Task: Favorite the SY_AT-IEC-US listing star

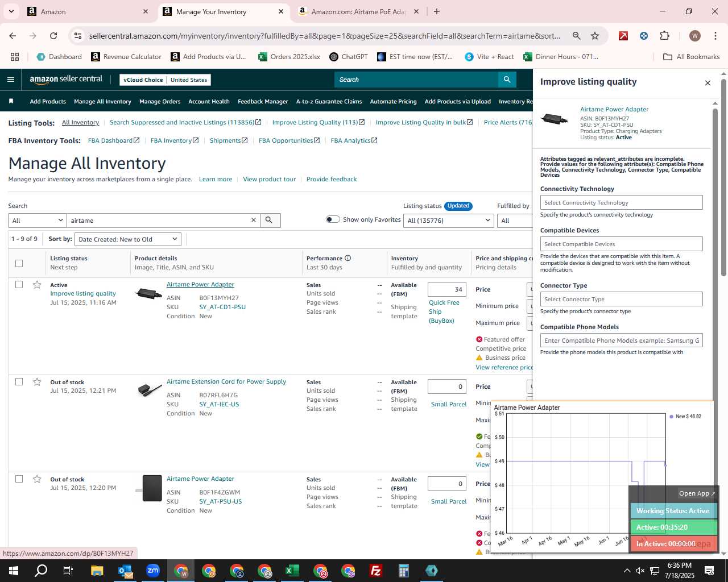Action: coord(37,382)
